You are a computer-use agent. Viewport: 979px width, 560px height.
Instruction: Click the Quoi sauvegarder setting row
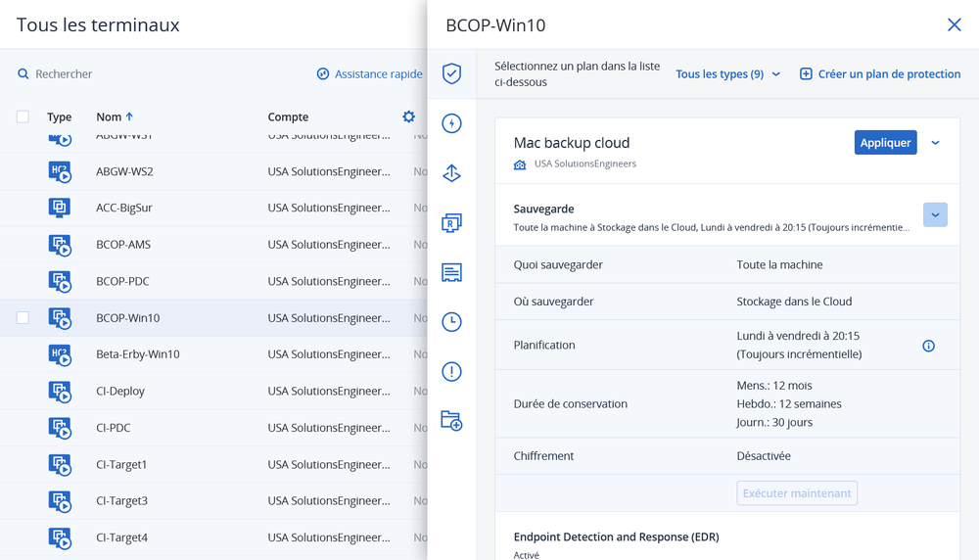pos(727,264)
